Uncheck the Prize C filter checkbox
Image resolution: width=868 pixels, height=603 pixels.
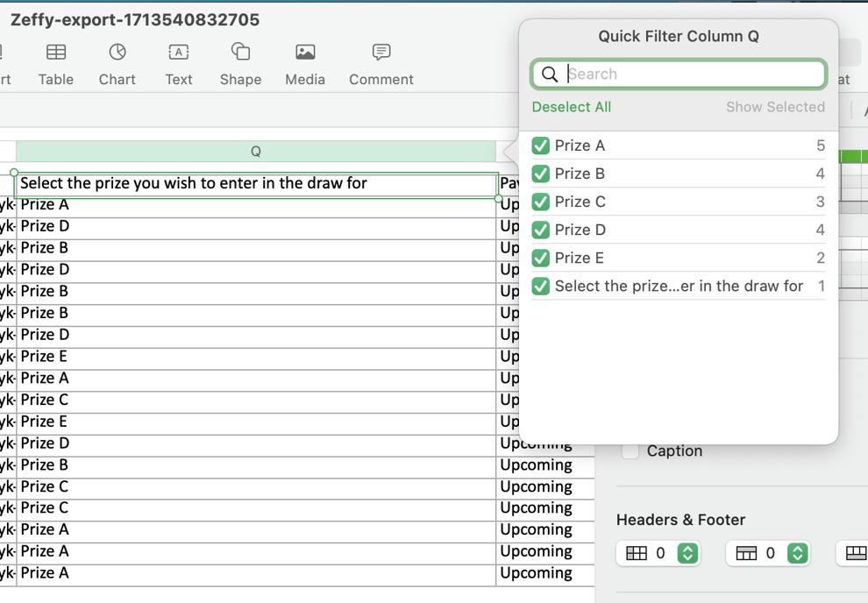tap(541, 202)
